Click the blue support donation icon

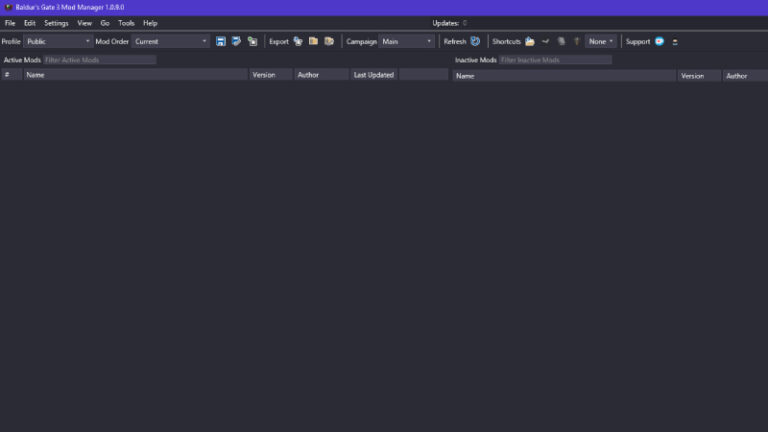[x=660, y=41]
